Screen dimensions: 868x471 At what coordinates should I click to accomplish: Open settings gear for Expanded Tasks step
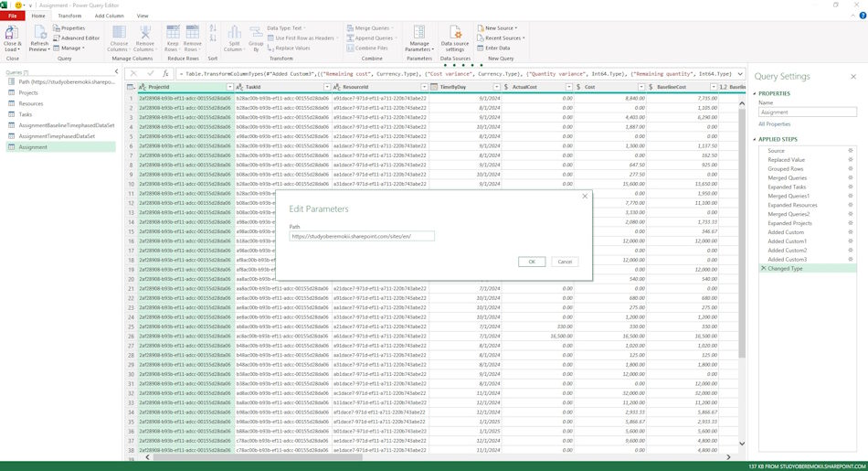pos(851,187)
